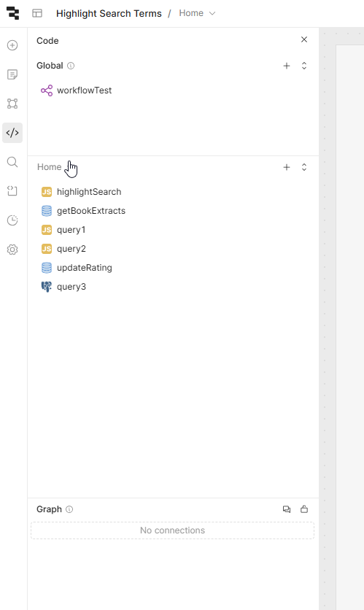Open the Component tree sidebar icon
The image size is (364, 610).
click(12, 104)
